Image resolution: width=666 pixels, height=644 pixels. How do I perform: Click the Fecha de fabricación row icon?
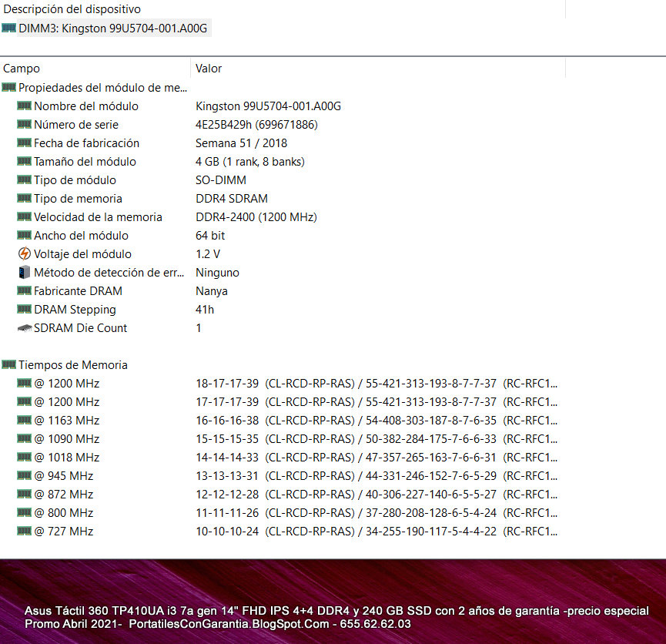(24, 143)
